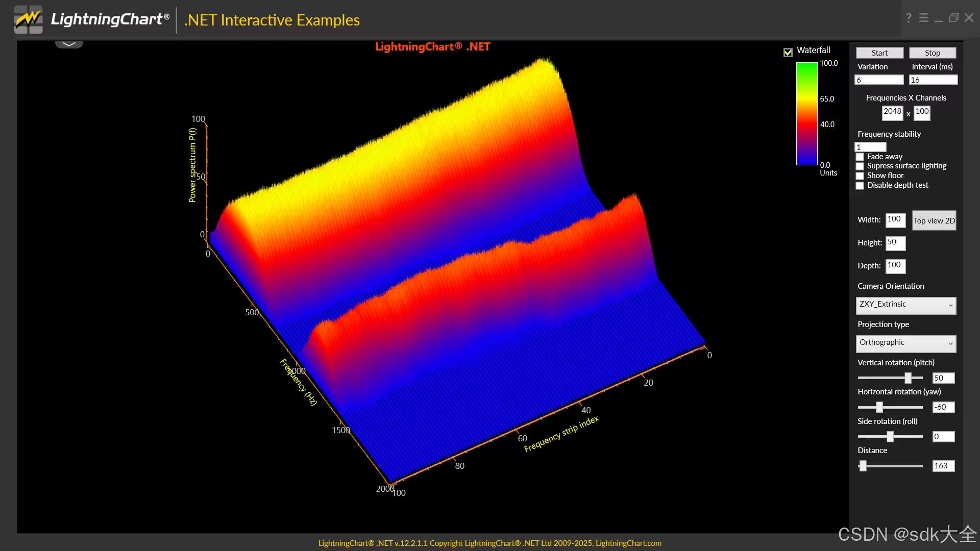Toggle Disable depth test checkbox
Viewport: 980px width, 551px height.
pos(860,186)
